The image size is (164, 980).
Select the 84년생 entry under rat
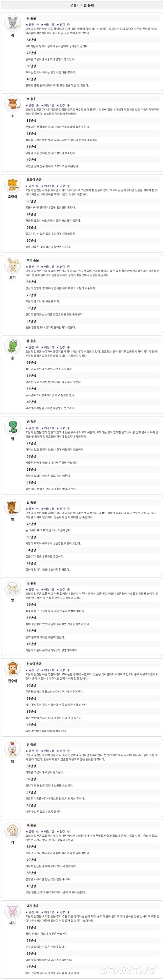(x=31, y=40)
